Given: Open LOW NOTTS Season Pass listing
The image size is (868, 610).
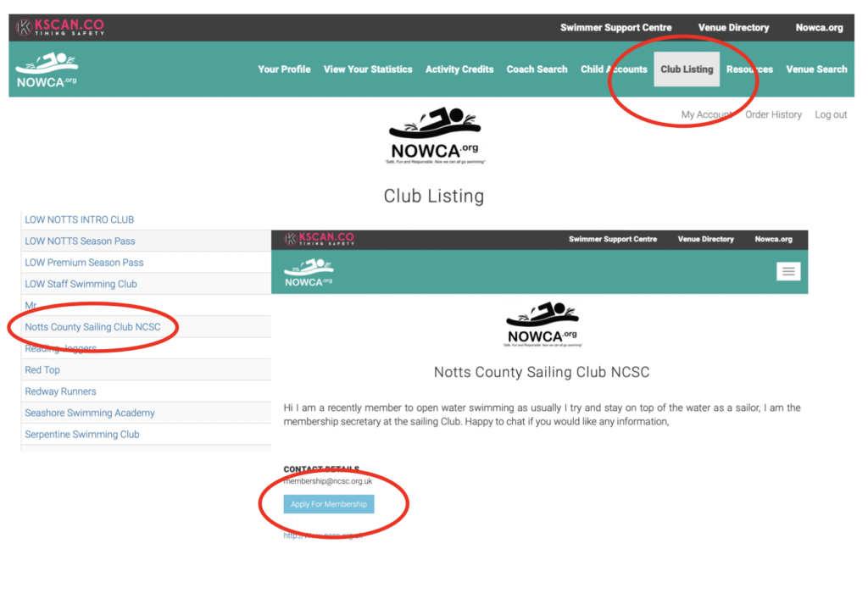Looking at the screenshot, I should pyautogui.click(x=80, y=241).
